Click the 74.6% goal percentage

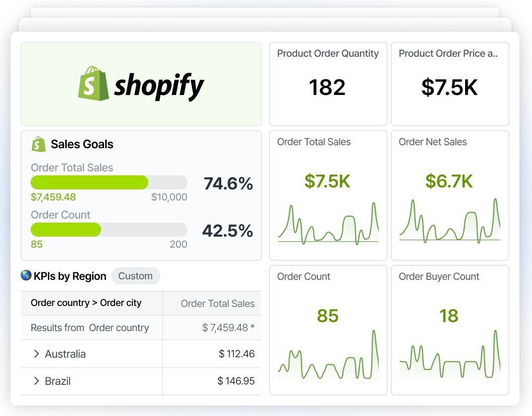tap(228, 183)
